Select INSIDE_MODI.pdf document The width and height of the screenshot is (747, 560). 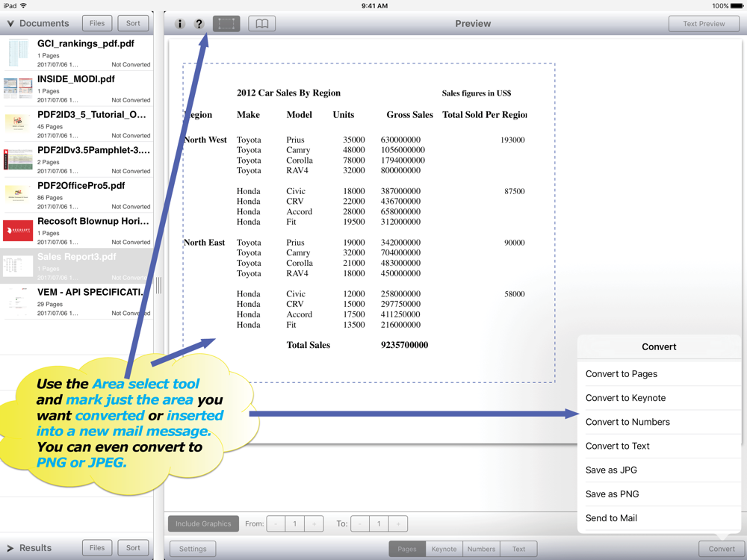tap(77, 89)
